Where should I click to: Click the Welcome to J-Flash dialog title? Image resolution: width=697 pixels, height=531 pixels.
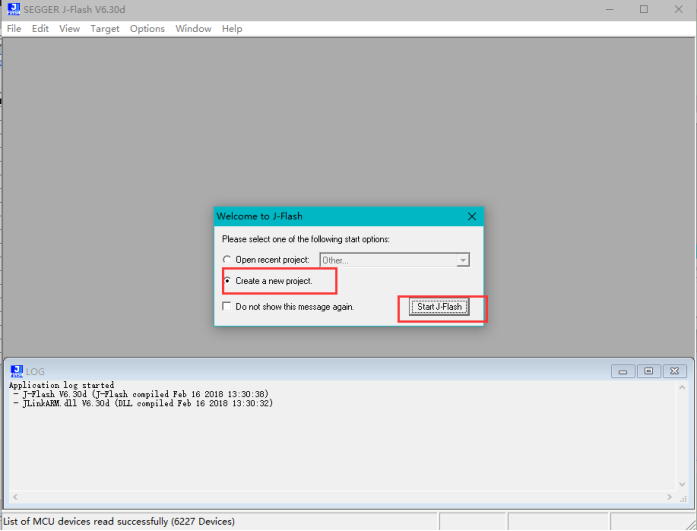[x=260, y=216]
